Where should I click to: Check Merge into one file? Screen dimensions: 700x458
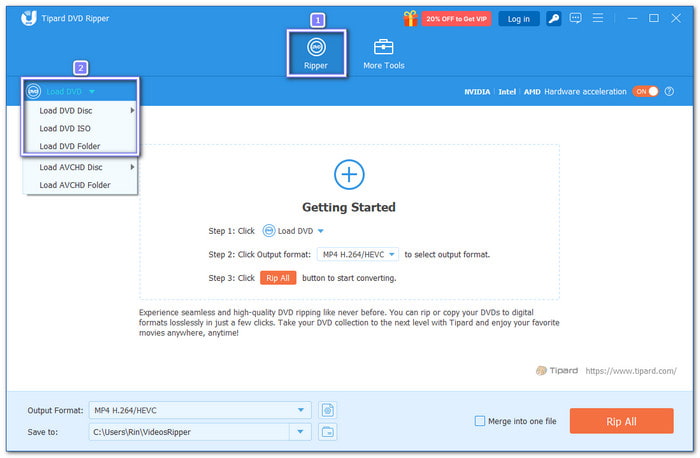(x=481, y=421)
